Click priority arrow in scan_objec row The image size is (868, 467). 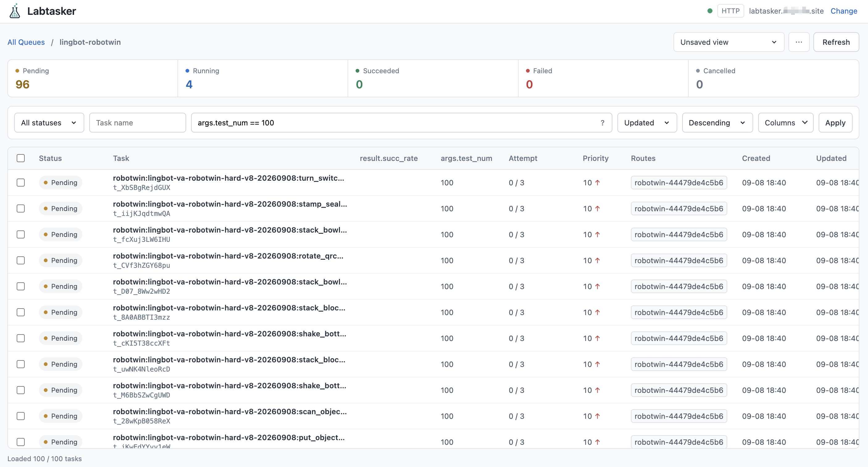pos(597,416)
